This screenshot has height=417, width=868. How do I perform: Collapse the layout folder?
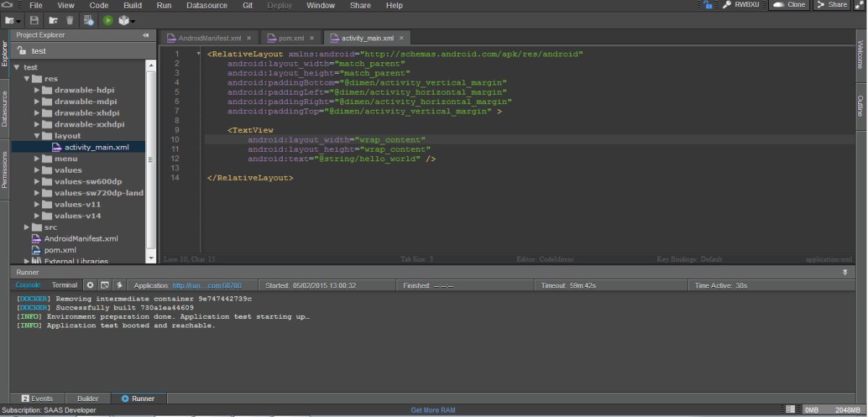(x=37, y=136)
